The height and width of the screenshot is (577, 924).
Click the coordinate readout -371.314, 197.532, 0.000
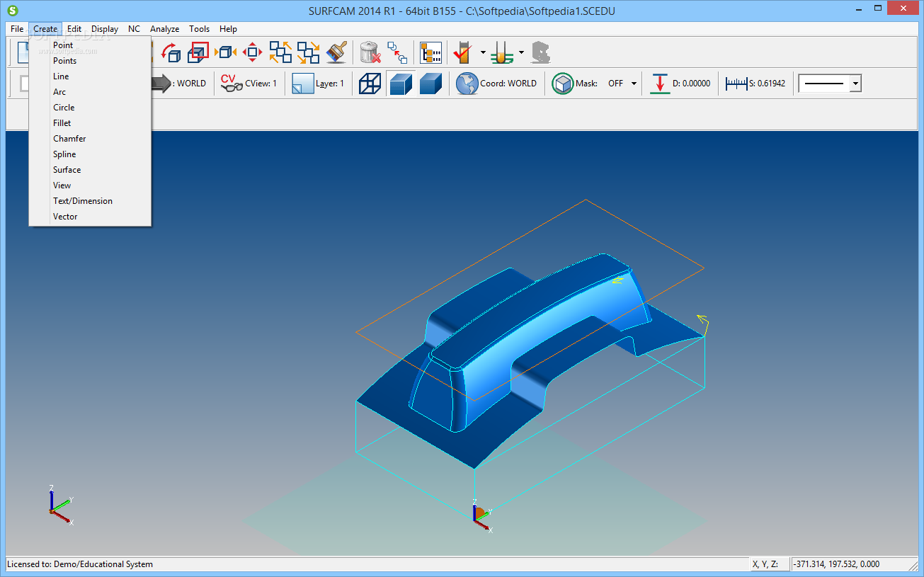coord(837,564)
